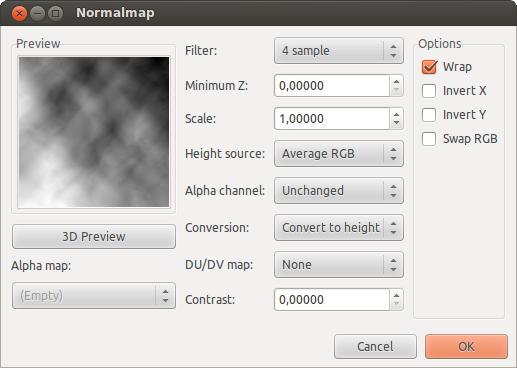The height and width of the screenshot is (368, 517).
Task: Open the DU/DV map dropdown
Action: pyautogui.click(x=339, y=265)
